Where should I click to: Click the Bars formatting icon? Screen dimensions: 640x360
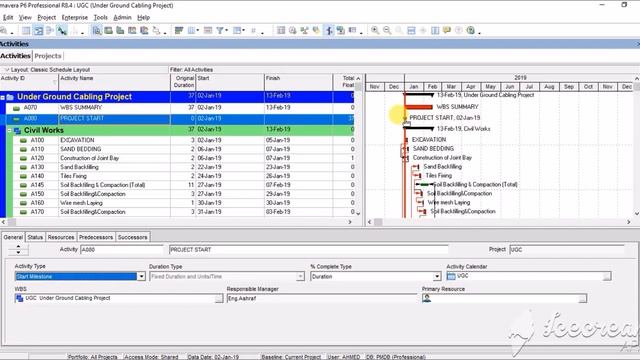(x=179, y=31)
